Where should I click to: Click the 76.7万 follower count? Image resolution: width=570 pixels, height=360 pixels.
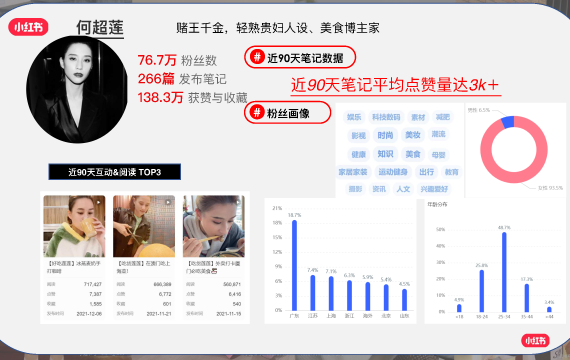pyautogui.click(x=157, y=60)
